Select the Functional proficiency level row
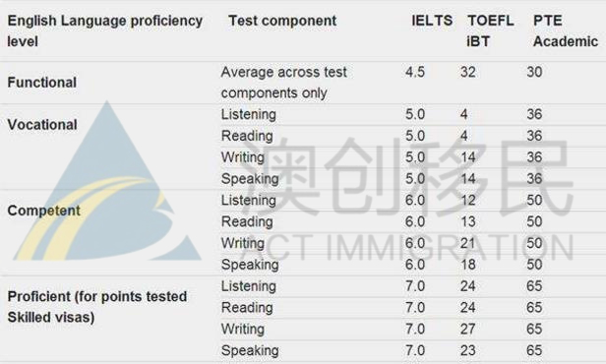Image resolution: width=606 pixels, height=364 pixels. [303, 83]
